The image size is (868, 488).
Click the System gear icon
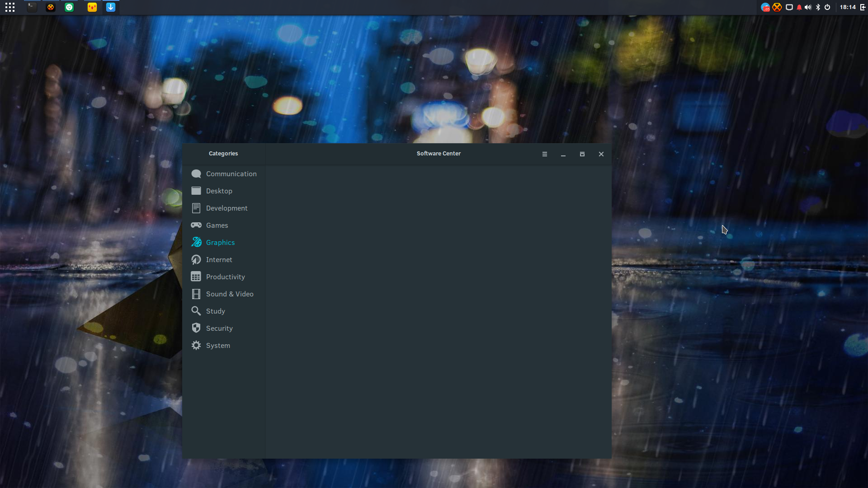[196, 346]
